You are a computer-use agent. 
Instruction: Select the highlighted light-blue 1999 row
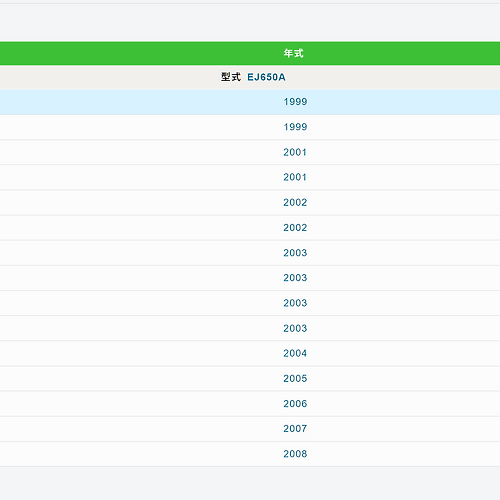250,102
